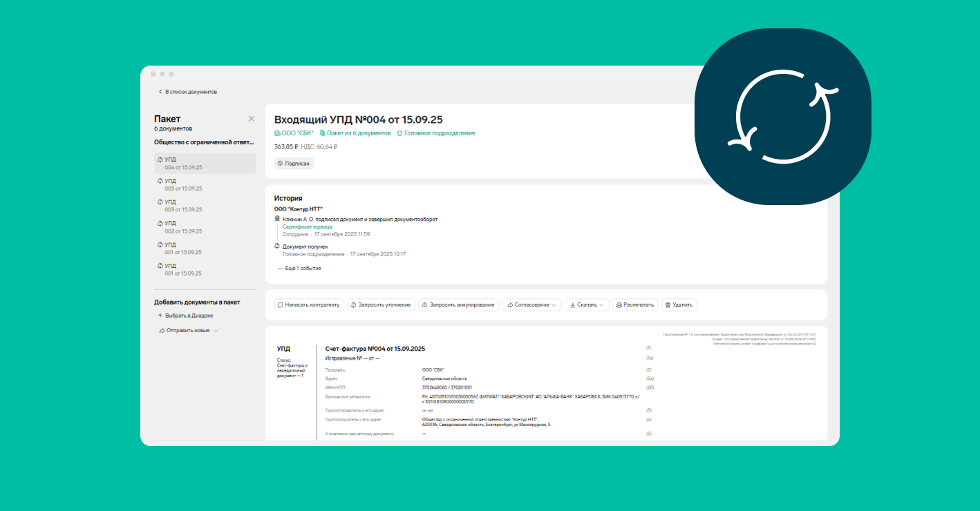The height and width of the screenshot is (511, 980).
Task: Select УПД 005 от 15.09.25 in package list
Action: coord(182,184)
